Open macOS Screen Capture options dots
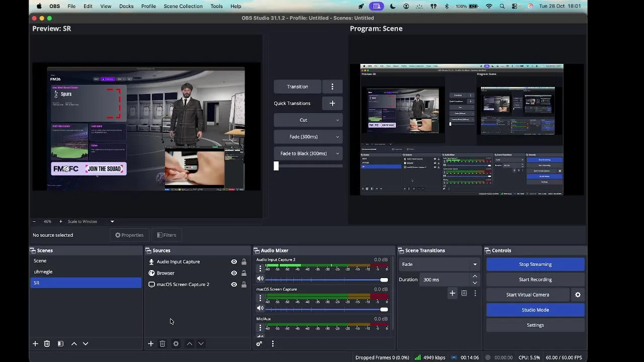 point(260,298)
